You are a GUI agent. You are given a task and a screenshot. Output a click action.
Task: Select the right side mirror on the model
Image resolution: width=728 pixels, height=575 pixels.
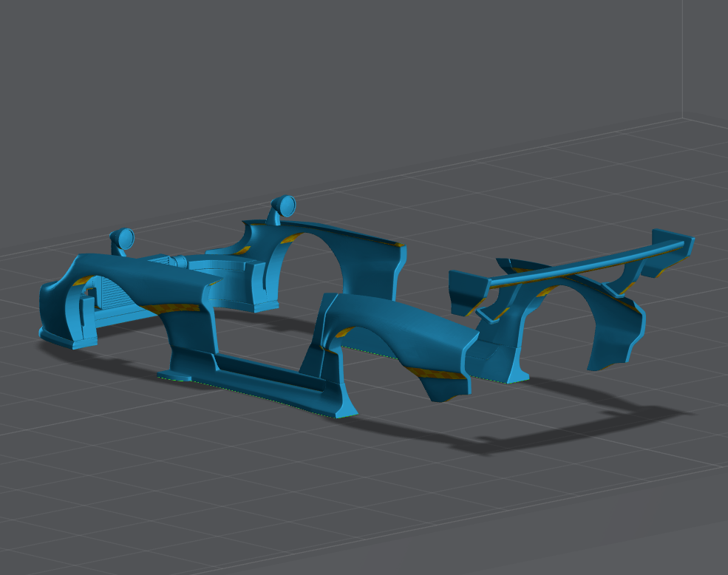click(285, 205)
